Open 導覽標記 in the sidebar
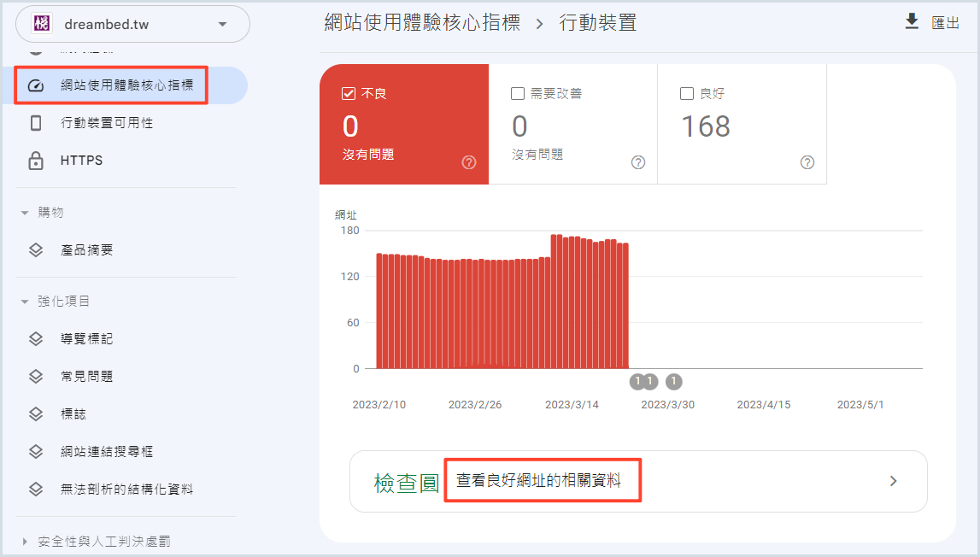980x557 pixels. pyautogui.click(x=86, y=339)
